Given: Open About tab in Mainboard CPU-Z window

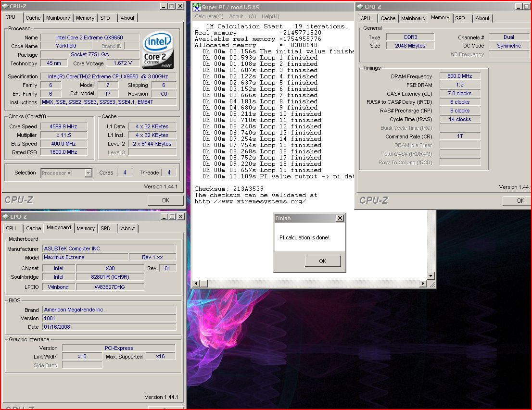Looking at the screenshot, I should click(x=128, y=229).
